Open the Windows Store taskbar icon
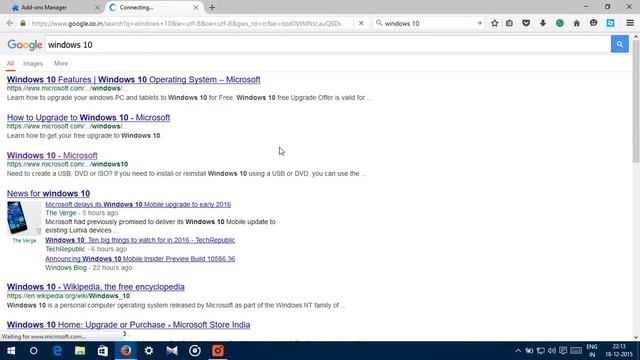 coord(103,351)
